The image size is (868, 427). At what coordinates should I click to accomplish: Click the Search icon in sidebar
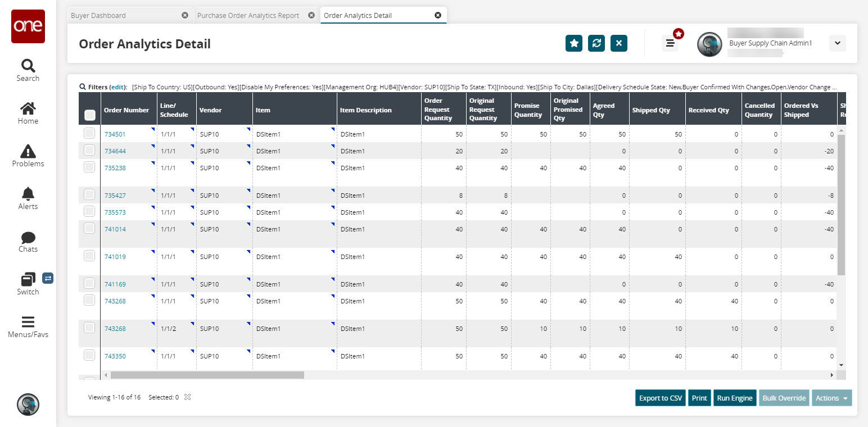click(x=28, y=66)
